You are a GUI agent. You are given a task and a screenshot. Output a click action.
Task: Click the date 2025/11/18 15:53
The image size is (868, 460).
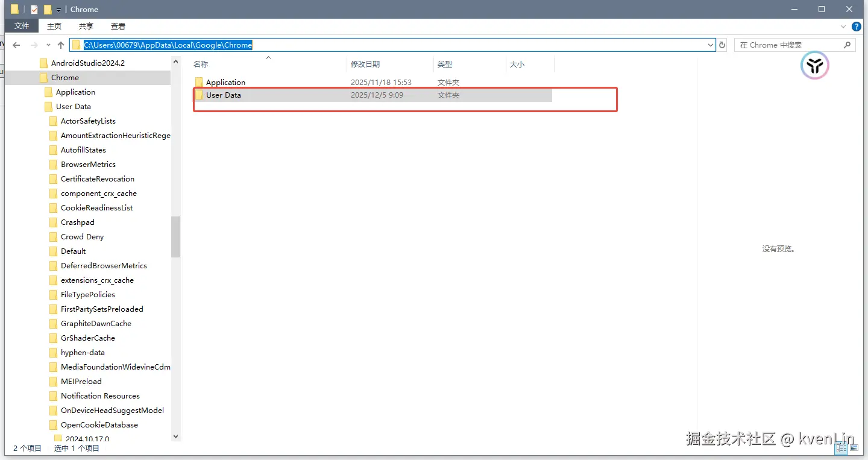click(381, 82)
